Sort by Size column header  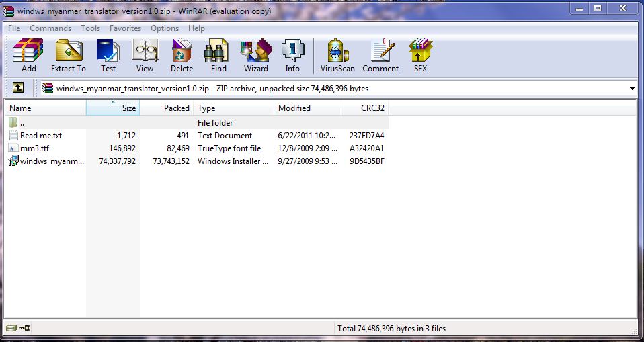coord(113,108)
